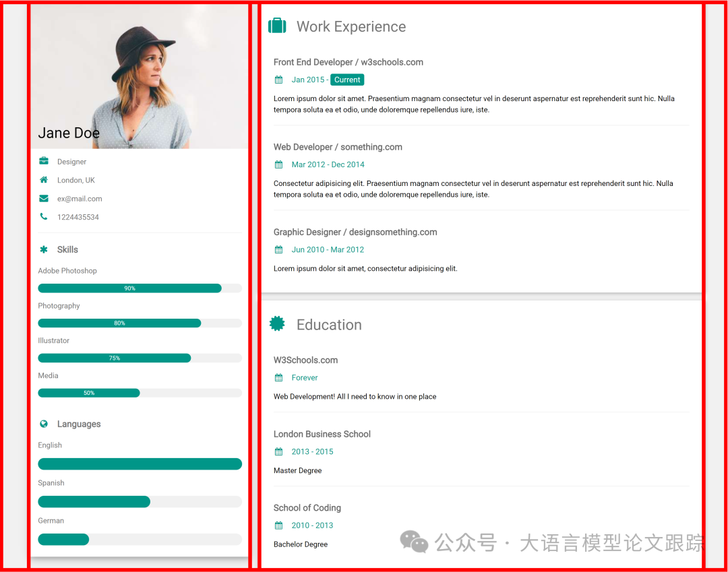Click the Adobe Photoshop 90% progress bar
Image resolution: width=728 pixels, height=572 pixels.
pos(140,288)
